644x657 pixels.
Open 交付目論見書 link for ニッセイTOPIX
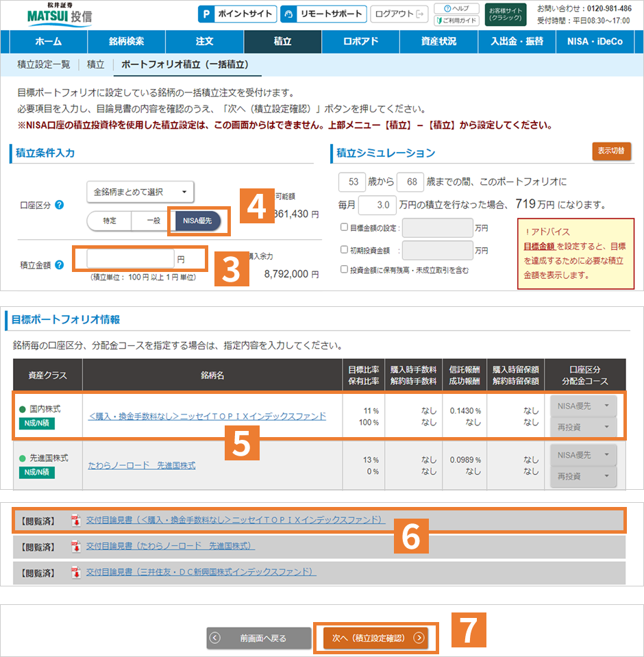(x=236, y=520)
